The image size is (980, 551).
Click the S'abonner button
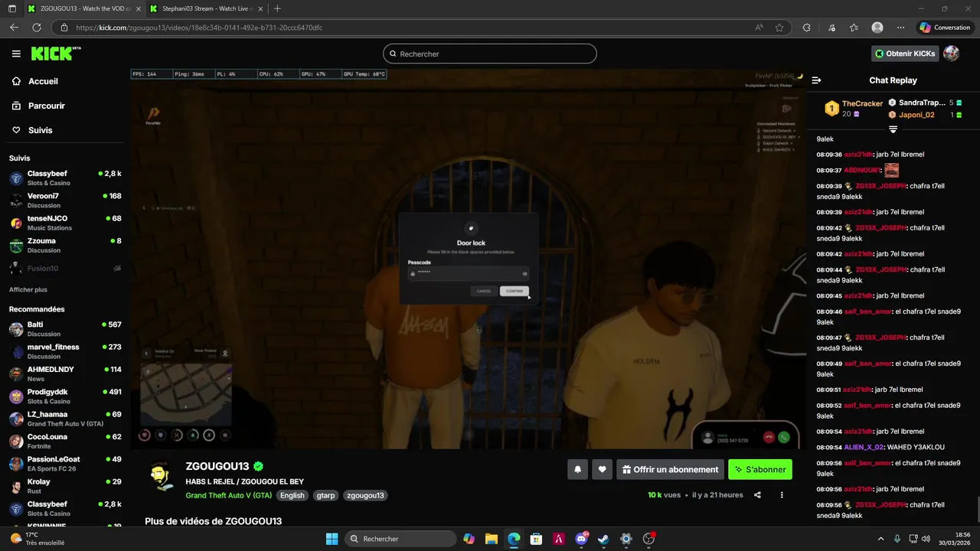coord(760,470)
